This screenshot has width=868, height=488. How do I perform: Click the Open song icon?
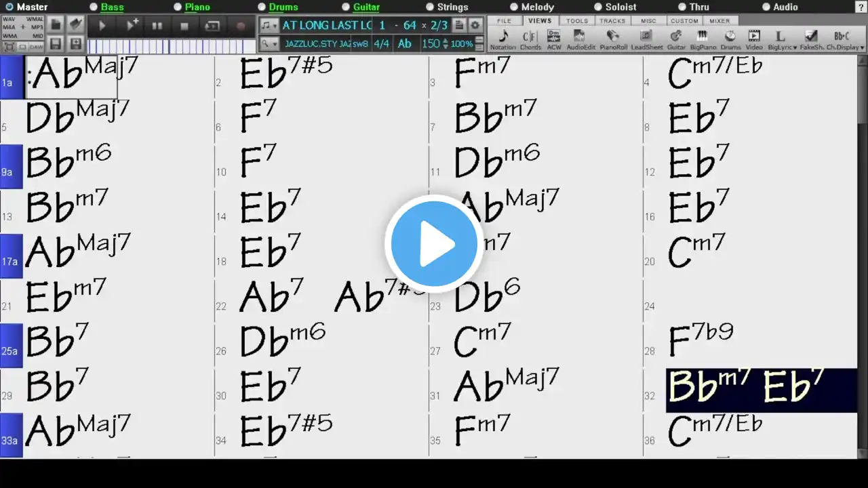76,25
